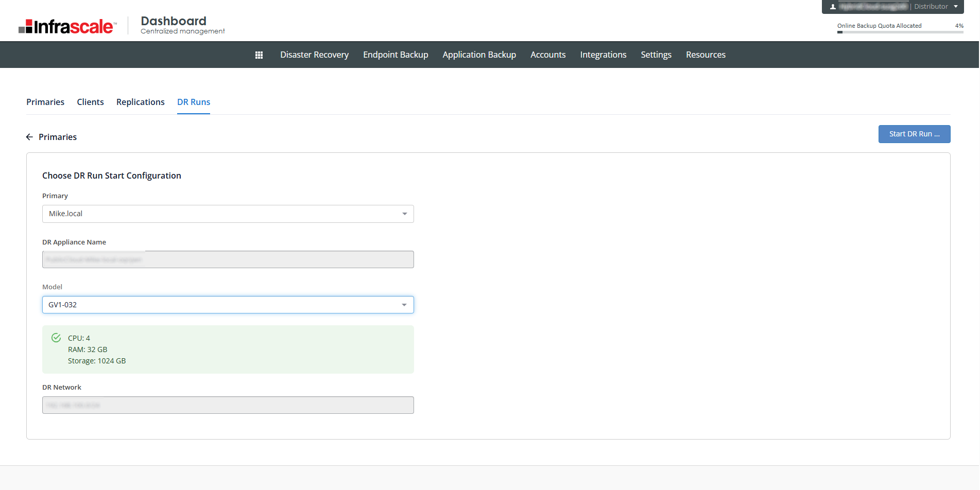
Task: Switch to the Clients tab
Action: tap(90, 102)
